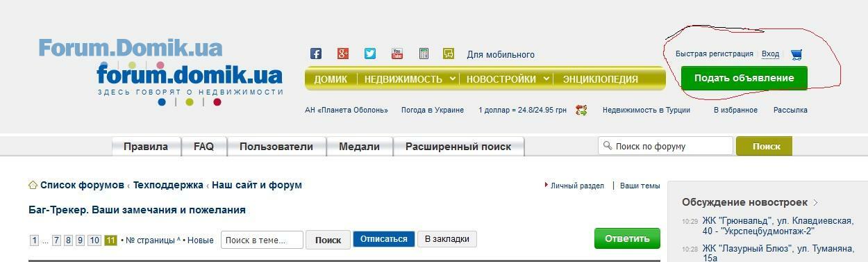Go to page 9

80,240
